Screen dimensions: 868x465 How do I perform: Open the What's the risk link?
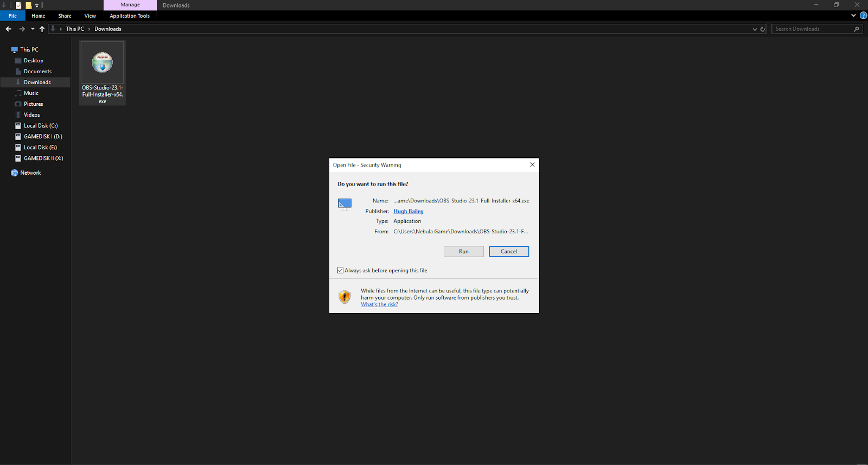point(379,304)
